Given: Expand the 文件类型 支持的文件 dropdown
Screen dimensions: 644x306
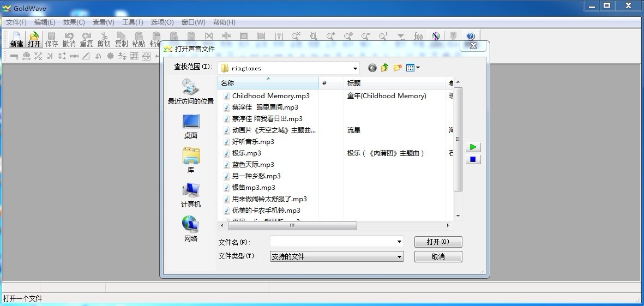Looking at the screenshot, I should coord(399,257).
